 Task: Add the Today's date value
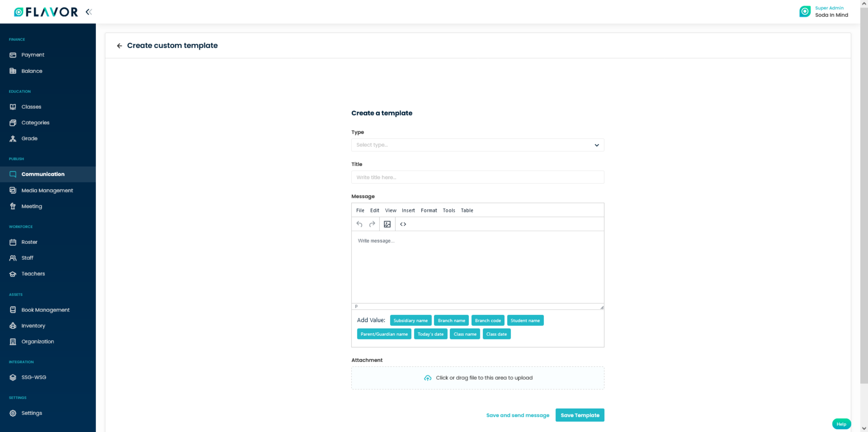(430, 334)
